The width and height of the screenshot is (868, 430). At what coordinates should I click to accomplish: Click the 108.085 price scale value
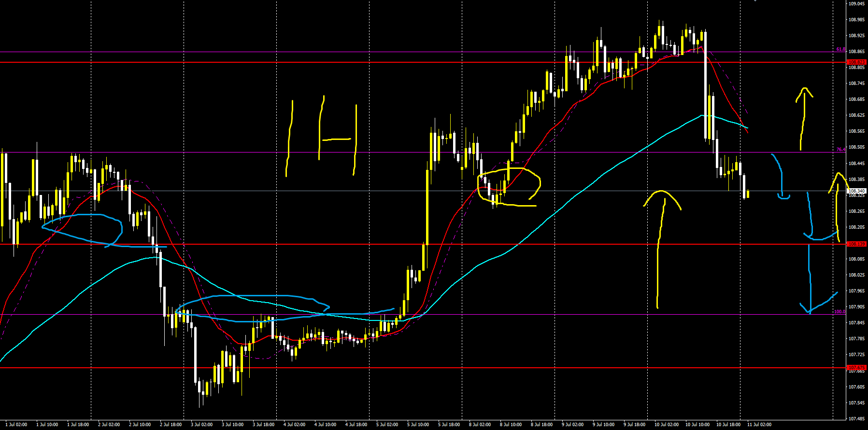click(857, 259)
